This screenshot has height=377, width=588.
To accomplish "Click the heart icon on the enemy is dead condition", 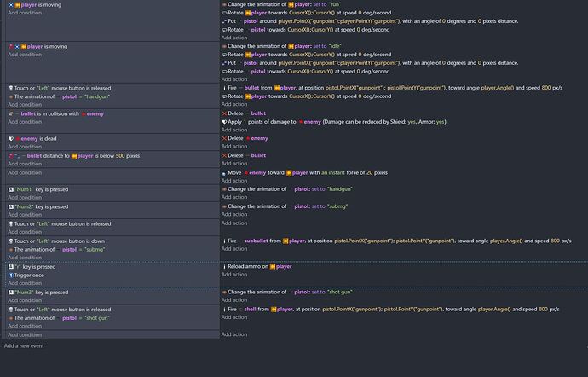I will pos(10,138).
